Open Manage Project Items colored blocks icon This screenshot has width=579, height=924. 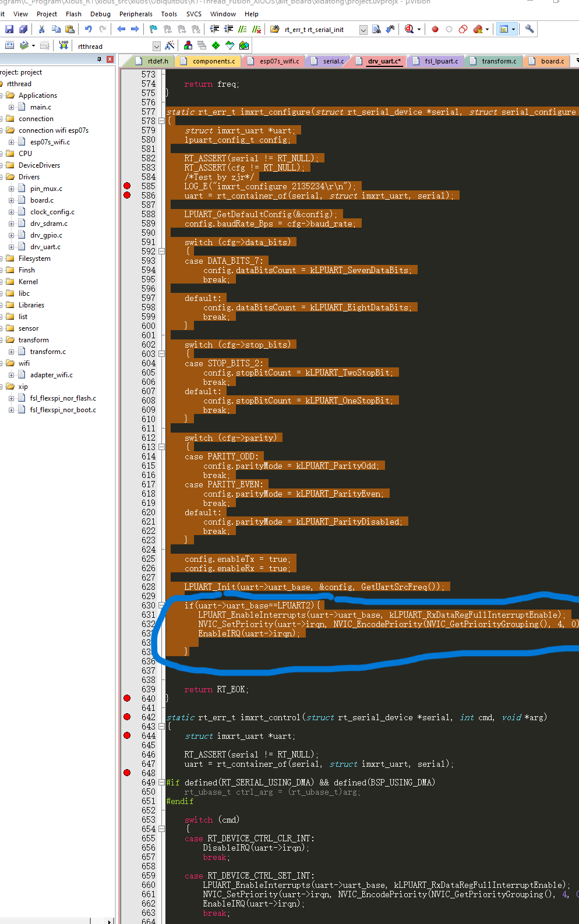point(188,45)
